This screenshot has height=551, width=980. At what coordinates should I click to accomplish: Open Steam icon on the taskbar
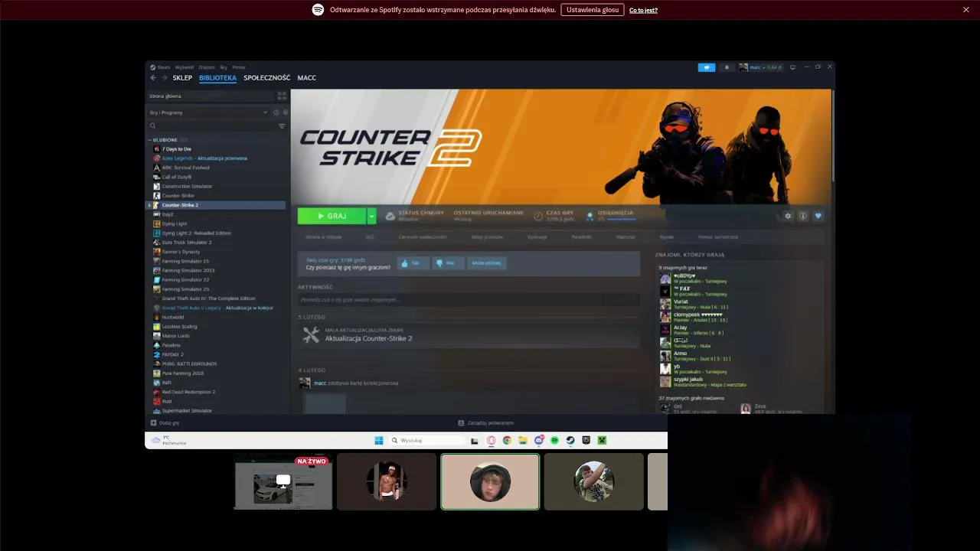coord(570,441)
